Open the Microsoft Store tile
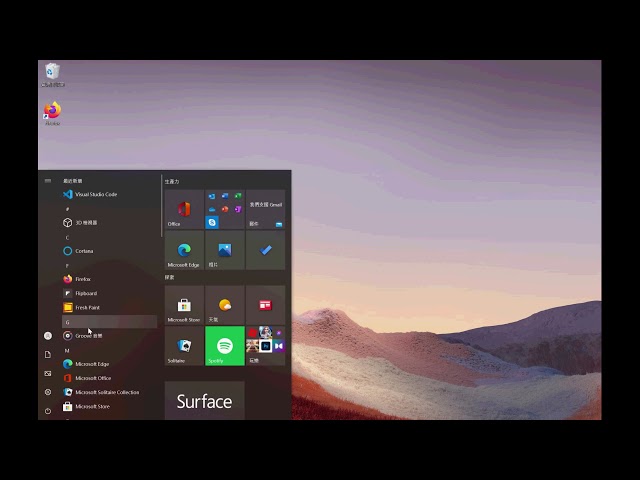The image size is (640, 480). click(184, 305)
